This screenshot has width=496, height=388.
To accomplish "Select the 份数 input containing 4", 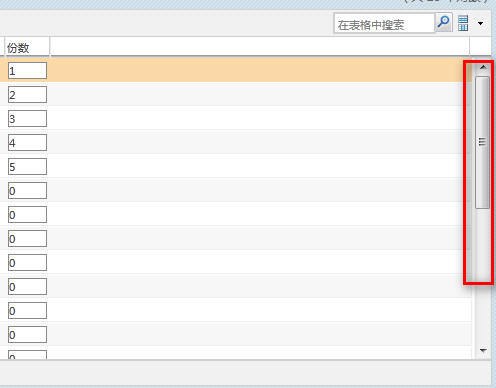I will [27, 143].
